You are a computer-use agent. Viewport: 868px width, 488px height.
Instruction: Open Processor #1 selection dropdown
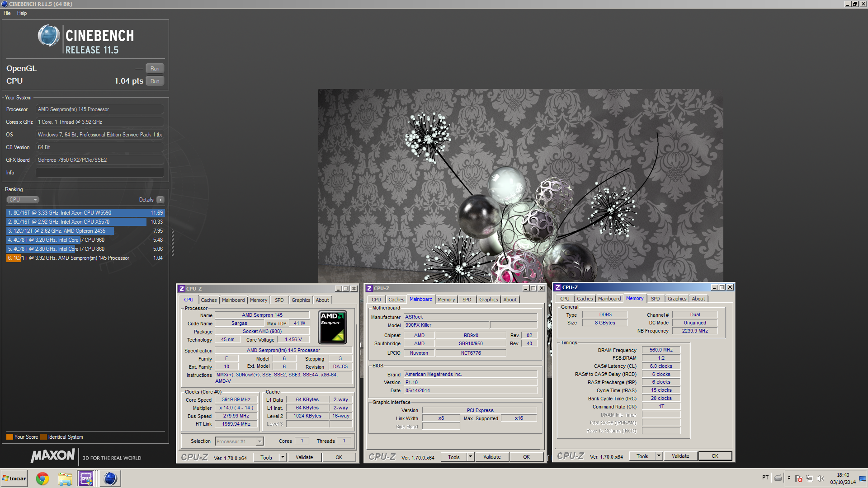click(240, 441)
